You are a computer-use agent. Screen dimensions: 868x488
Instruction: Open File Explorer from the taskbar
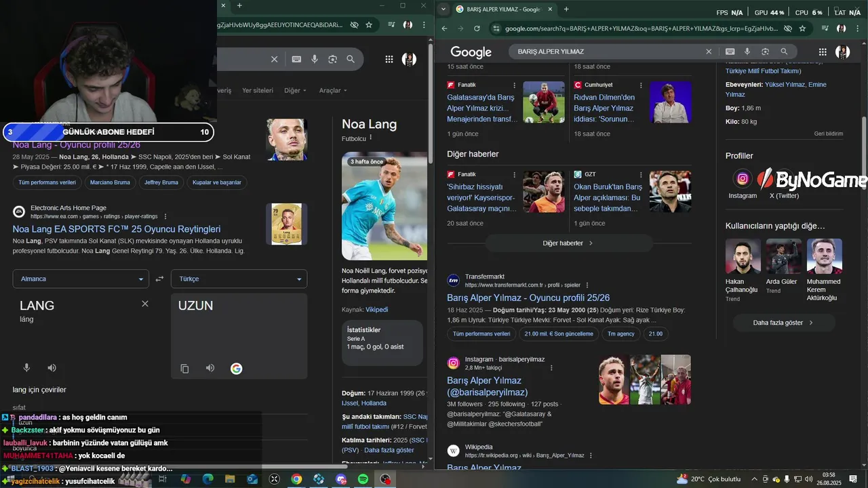click(x=230, y=479)
